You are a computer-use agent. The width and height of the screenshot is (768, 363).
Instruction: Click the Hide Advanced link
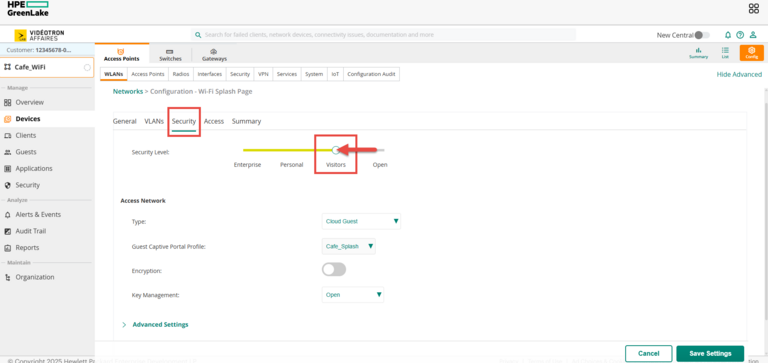pos(739,74)
